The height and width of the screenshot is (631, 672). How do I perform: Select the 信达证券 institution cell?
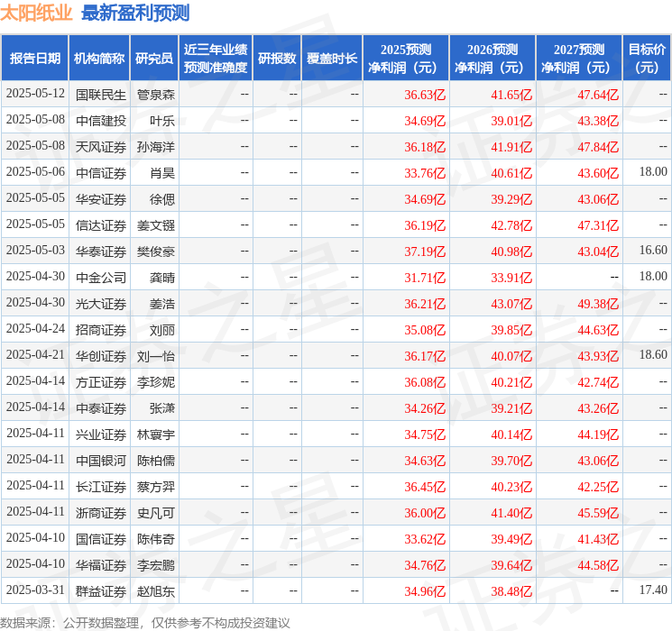coord(101,225)
